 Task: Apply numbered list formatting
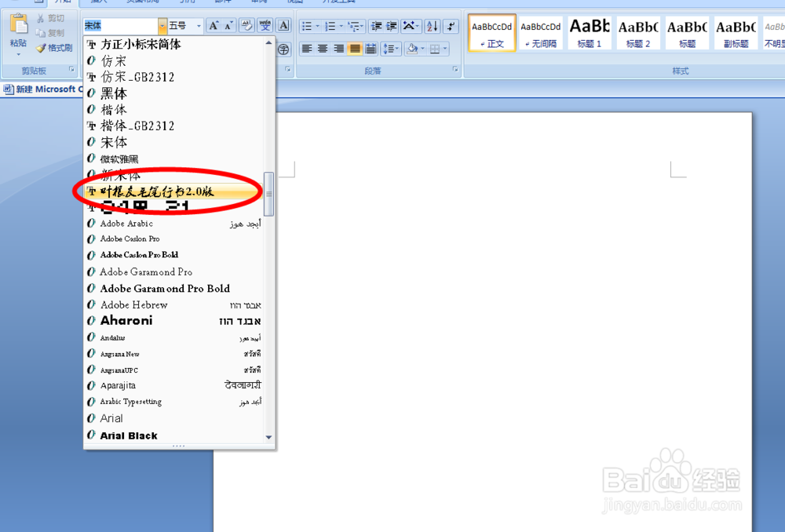click(330, 26)
